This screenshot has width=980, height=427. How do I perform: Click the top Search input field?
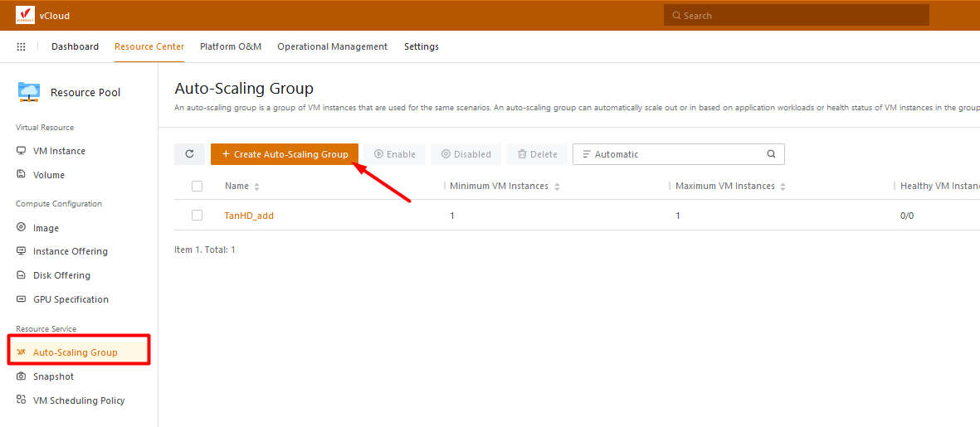[797, 15]
